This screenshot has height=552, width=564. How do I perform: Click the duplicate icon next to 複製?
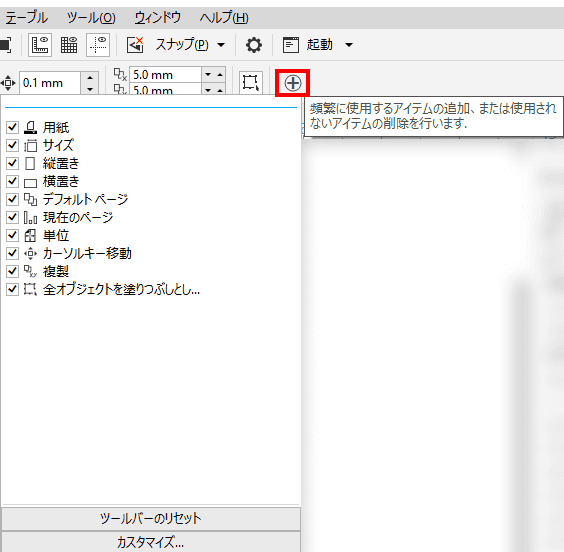tap(31, 271)
